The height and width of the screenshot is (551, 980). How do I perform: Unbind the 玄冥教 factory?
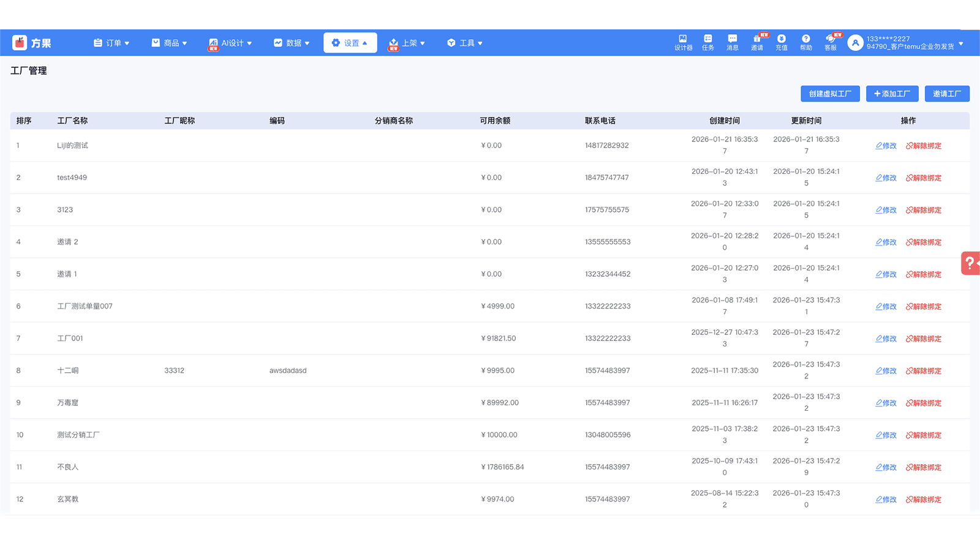tap(924, 499)
